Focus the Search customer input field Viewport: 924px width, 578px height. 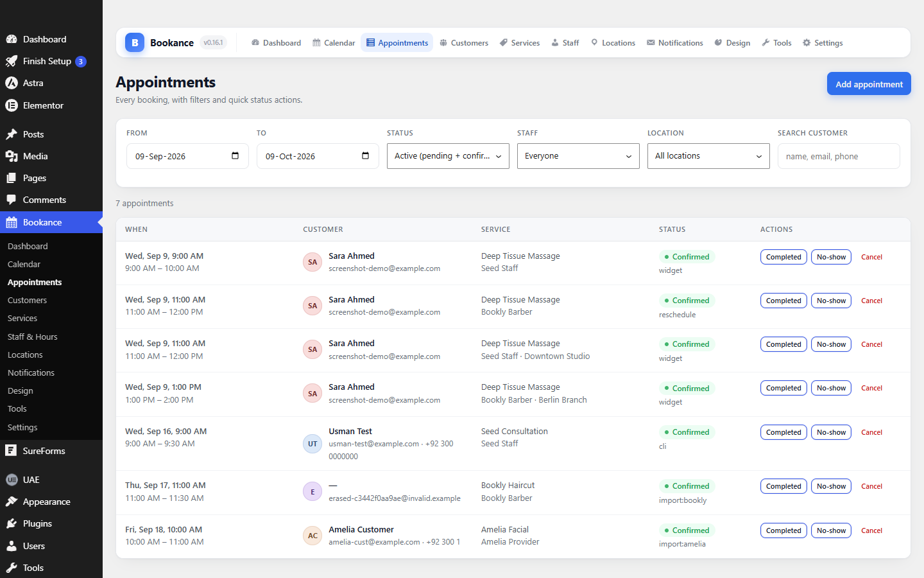tap(839, 156)
